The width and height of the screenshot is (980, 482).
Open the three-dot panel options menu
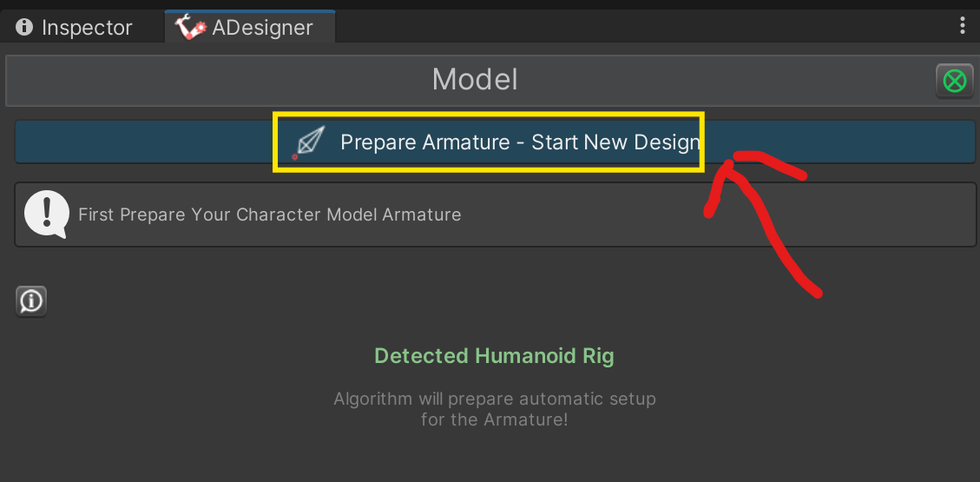[x=963, y=26]
